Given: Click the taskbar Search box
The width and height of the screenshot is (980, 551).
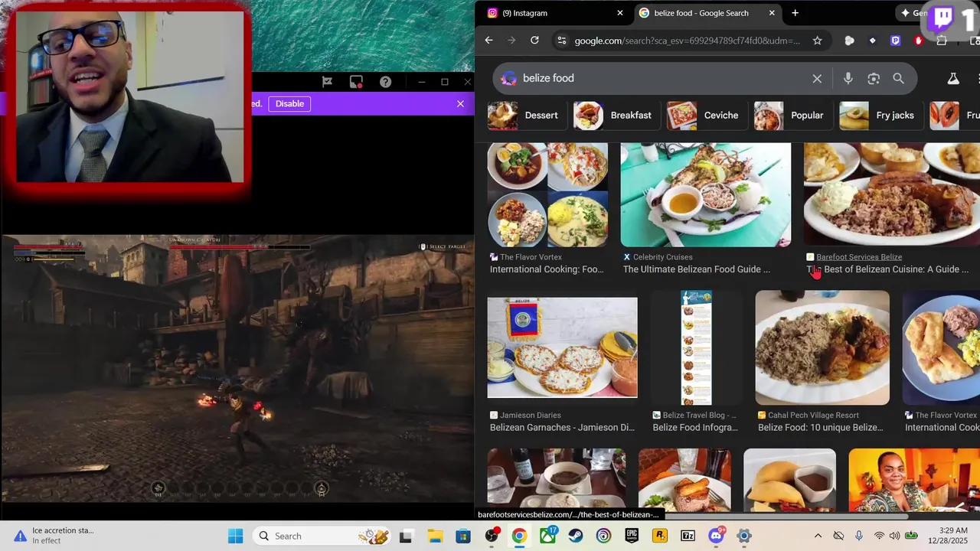Looking at the screenshot, I should pos(323,536).
